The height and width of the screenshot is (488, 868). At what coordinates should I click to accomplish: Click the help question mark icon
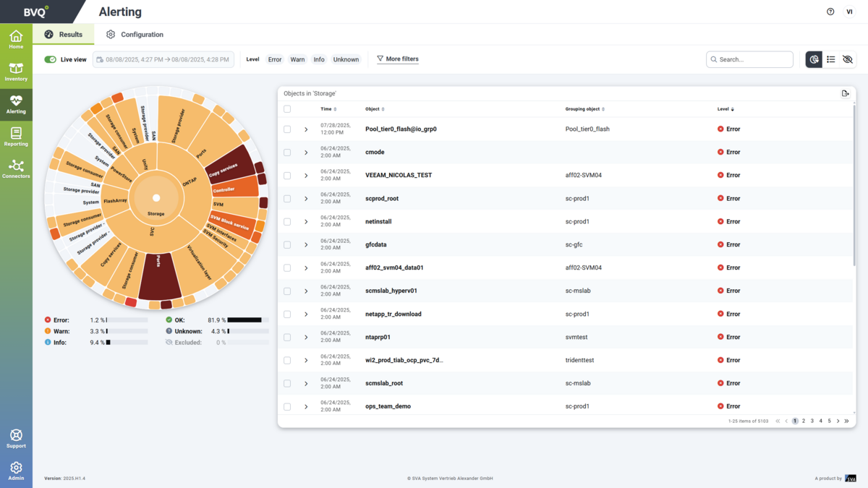(830, 12)
